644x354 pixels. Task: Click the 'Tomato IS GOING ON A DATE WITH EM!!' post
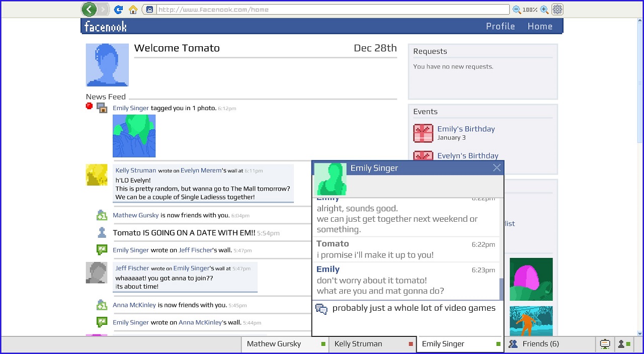pyautogui.click(x=184, y=232)
